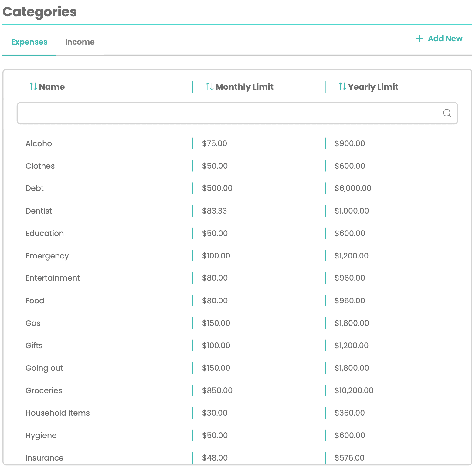Viewport: 476px width, 469px height.
Task: Click the sort arrows beside Name
Action: tap(33, 87)
